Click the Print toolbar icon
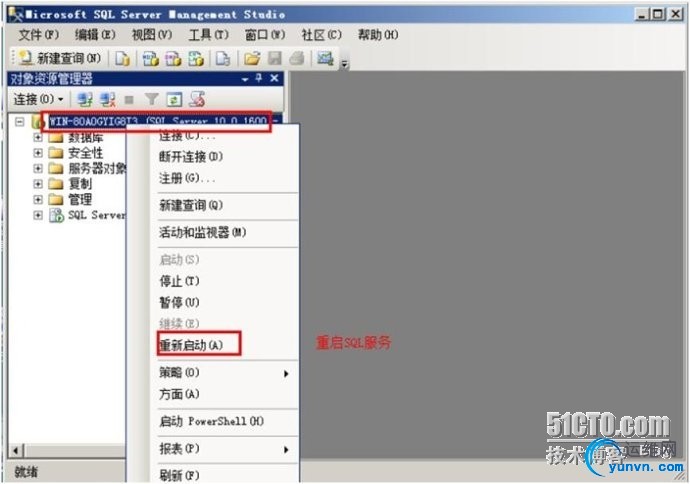This screenshot has height=484, width=690. click(297, 58)
